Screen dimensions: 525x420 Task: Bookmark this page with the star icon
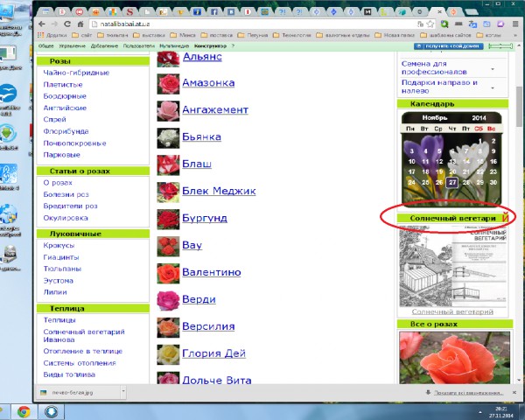pyautogui.click(x=430, y=24)
